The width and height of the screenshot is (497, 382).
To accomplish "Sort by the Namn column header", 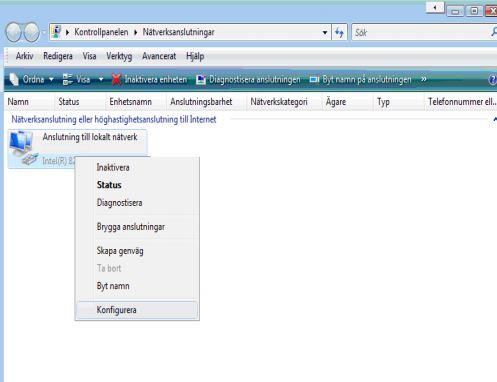I will [30, 102].
